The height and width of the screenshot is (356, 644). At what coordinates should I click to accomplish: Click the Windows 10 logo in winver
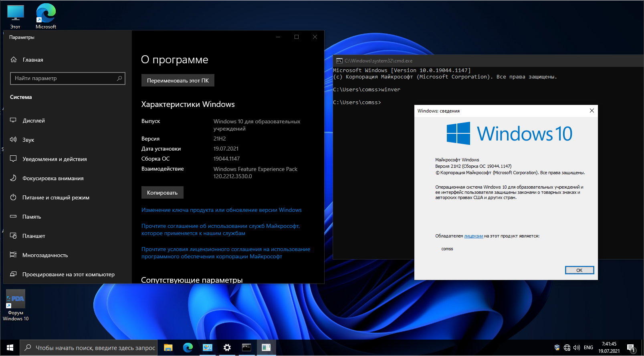510,133
